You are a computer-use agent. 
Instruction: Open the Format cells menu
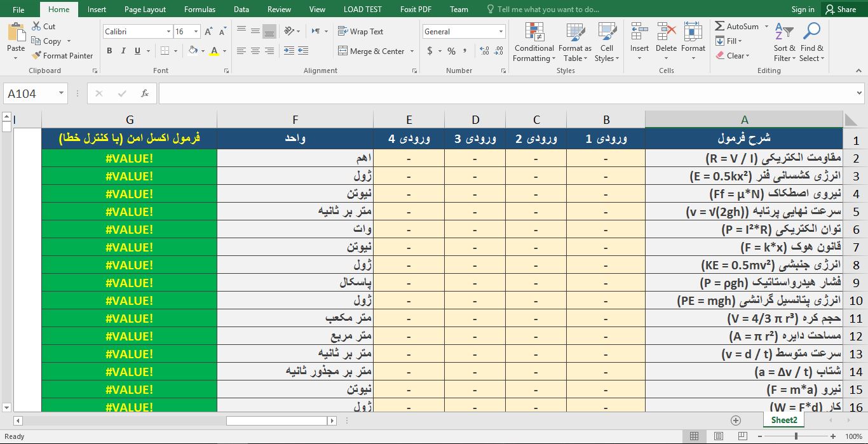(x=693, y=42)
